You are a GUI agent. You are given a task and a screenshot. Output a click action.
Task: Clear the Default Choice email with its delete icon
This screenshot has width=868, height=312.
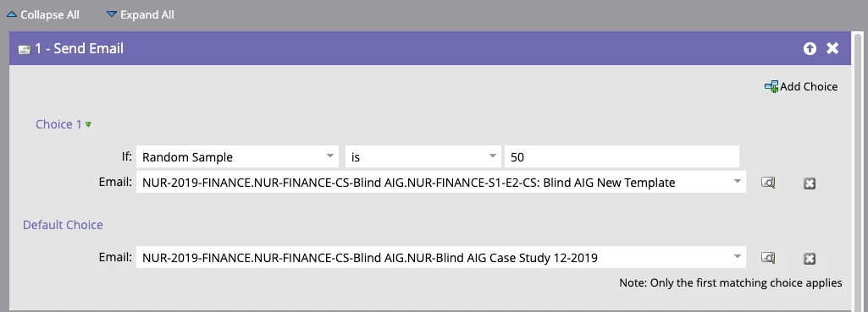[x=810, y=259]
